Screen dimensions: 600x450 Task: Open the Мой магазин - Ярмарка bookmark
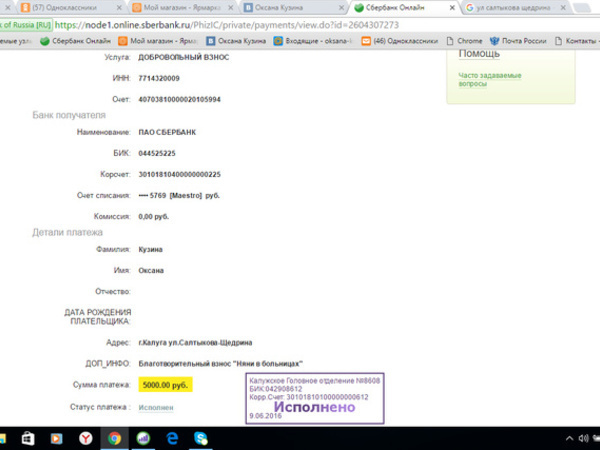click(x=158, y=41)
